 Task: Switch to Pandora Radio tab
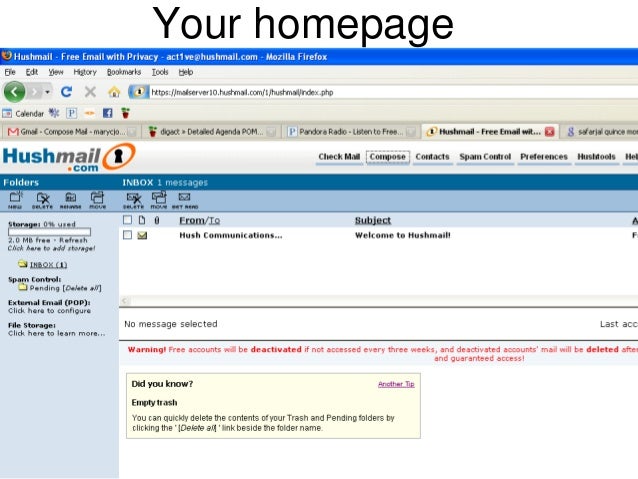[351, 132]
